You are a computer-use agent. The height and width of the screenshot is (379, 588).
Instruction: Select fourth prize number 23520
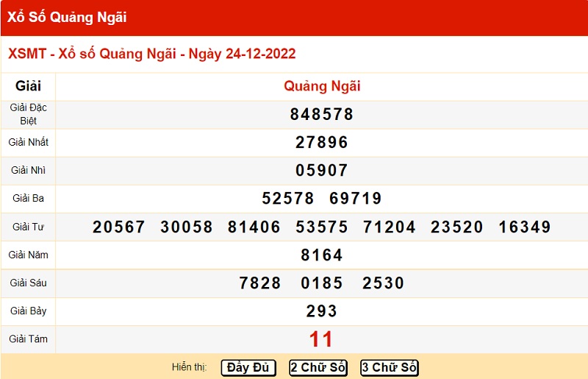(x=456, y=227)
